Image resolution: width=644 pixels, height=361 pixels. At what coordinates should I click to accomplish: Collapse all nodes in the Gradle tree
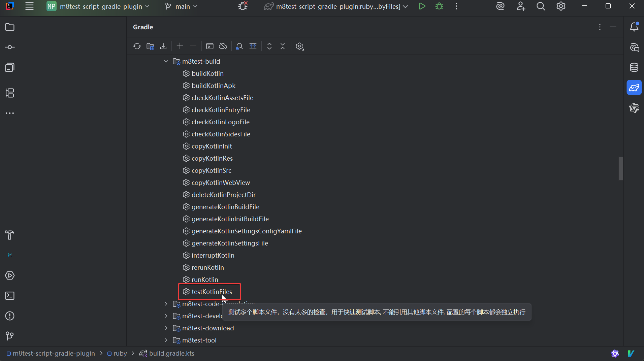tap(283, 46)
